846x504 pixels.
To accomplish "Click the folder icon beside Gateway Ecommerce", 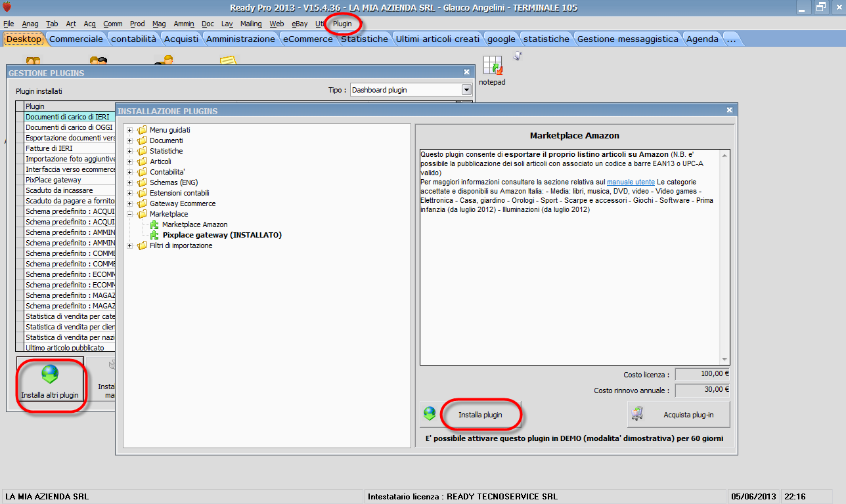I will coord(143,203).
